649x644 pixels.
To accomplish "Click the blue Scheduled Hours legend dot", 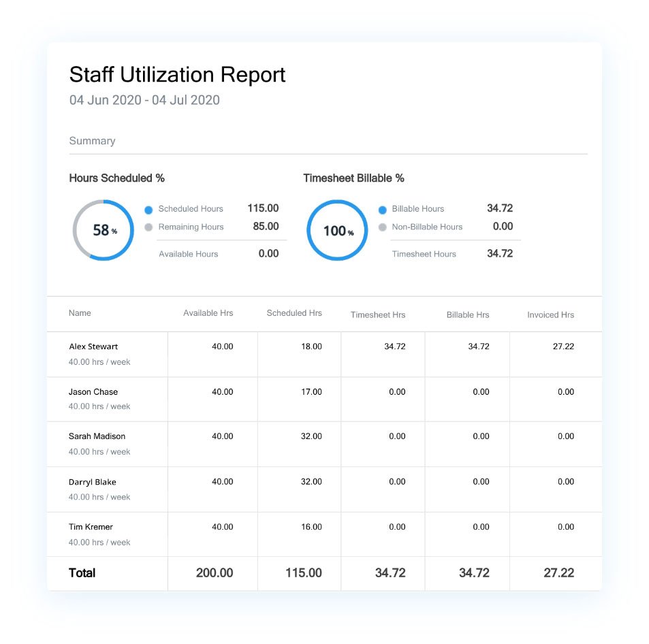I will [x=148, y=210].
